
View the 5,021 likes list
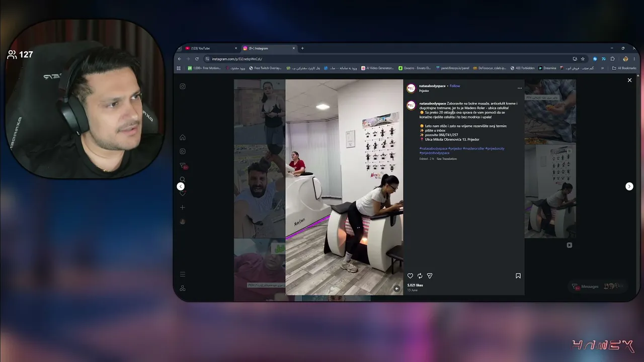pyautogui.click(x=415, y=286)
